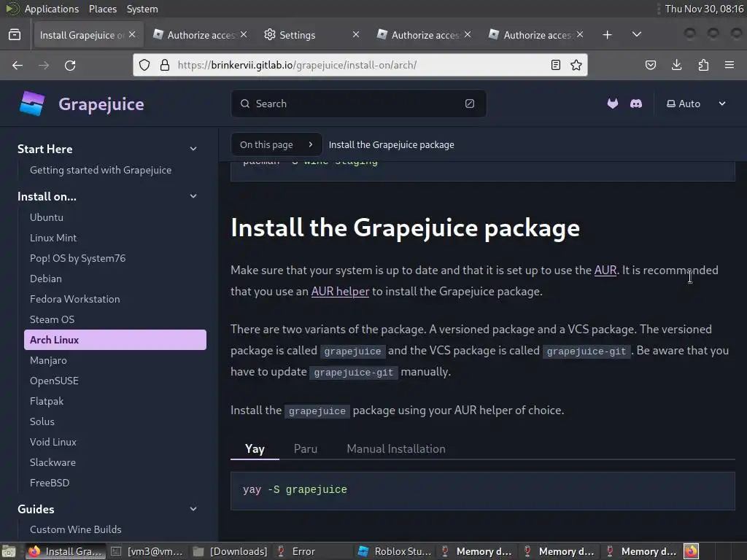Select Arch Linux in sidebar
Viewport: 747px width, 560px height.
tap(115, 340)
